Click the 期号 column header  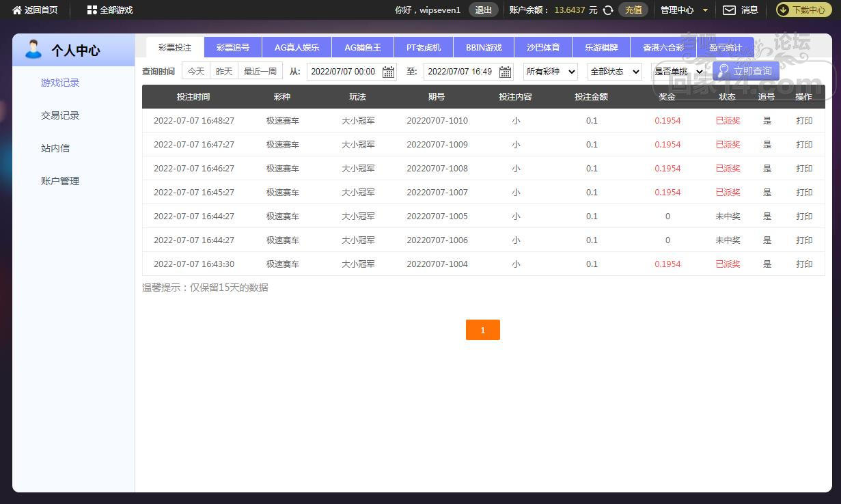coord(437,97)
